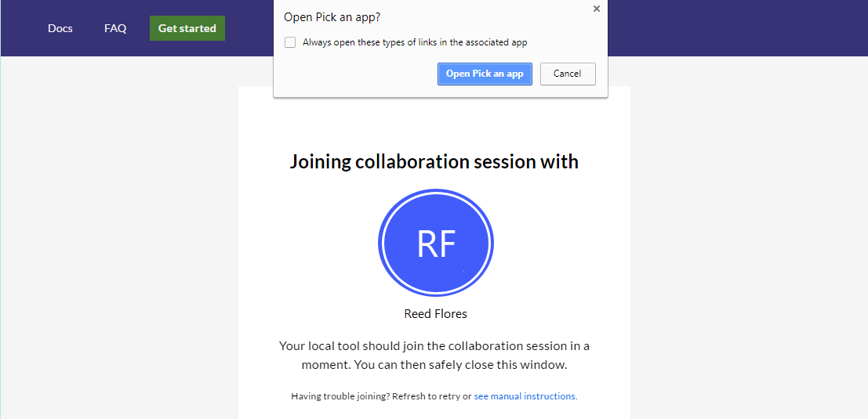Close the Open Pick an app dialog
This screenshot has height=419, width=868.
click(x=596, y=9)
